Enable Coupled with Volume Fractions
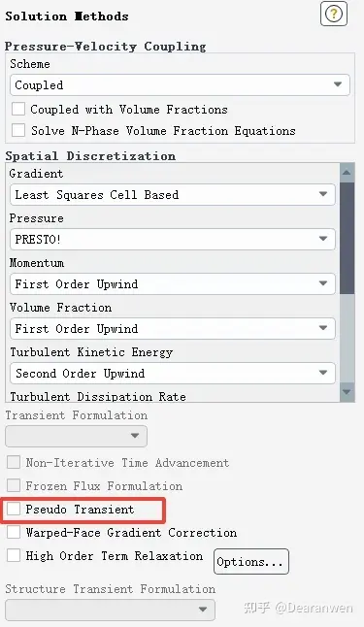 point(18,109)
